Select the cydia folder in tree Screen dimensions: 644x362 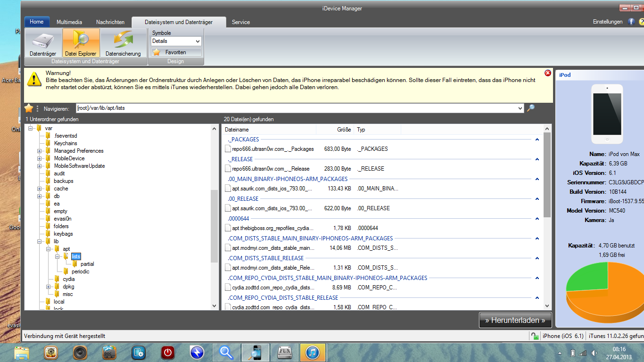pyautogui.click(x=69, y=279)
